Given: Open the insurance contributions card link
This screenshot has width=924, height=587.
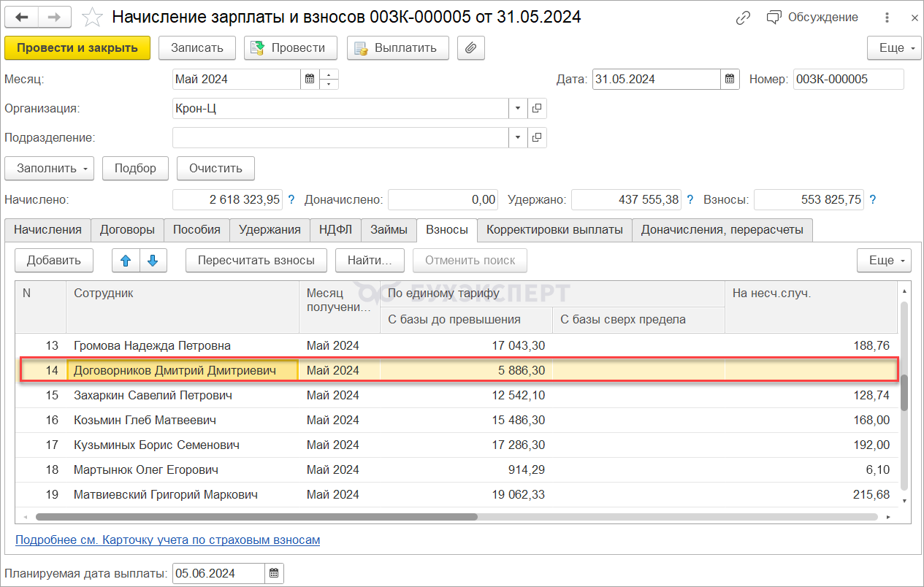Looking at the screenshot, I should click(x=167, y=540).
